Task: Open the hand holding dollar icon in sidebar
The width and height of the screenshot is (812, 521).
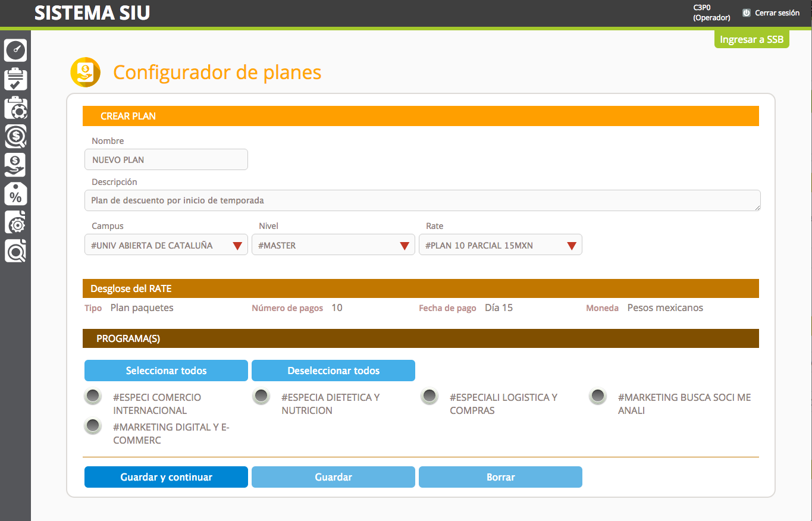Action: pos(16,165)
